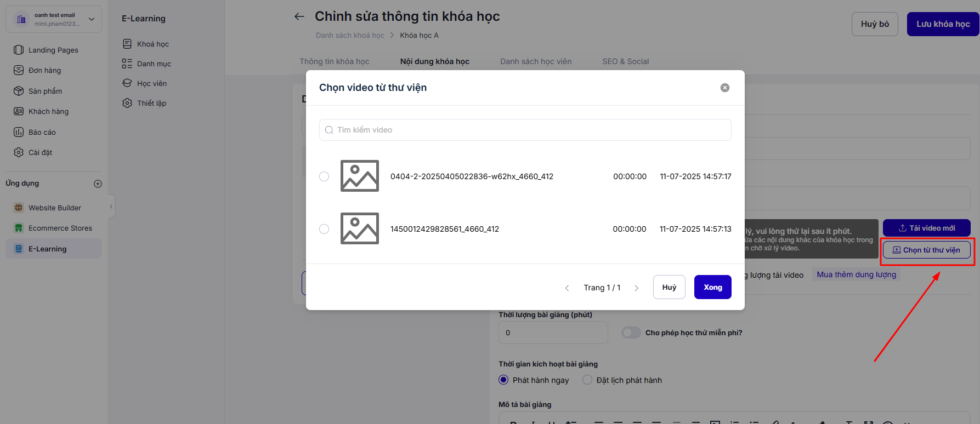Go to next page of video list
This screenshot has height=424, width=980.
tap(636, 288)
